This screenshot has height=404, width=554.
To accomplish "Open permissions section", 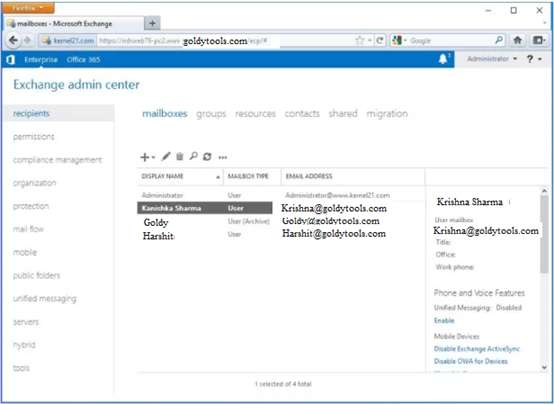I will [x=34, y=137].
